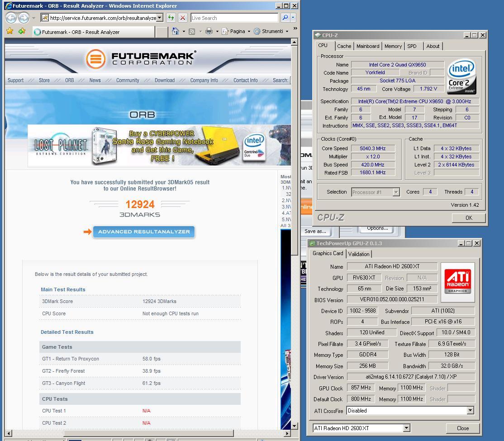Image resolution: width=504 pixels, height=441 pixels.
Task: Click the IE Forward navigation button
Action: [24, 18]
